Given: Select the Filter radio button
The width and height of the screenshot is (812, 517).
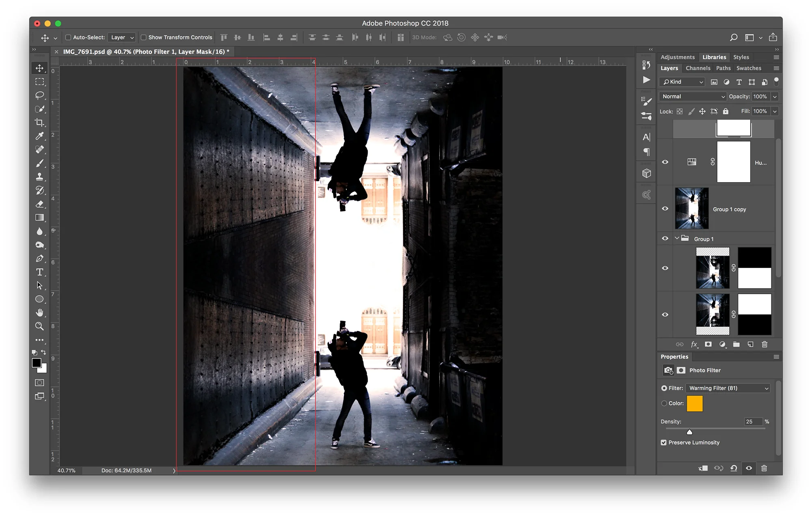Looking at the screenshot, I should 664,388.
